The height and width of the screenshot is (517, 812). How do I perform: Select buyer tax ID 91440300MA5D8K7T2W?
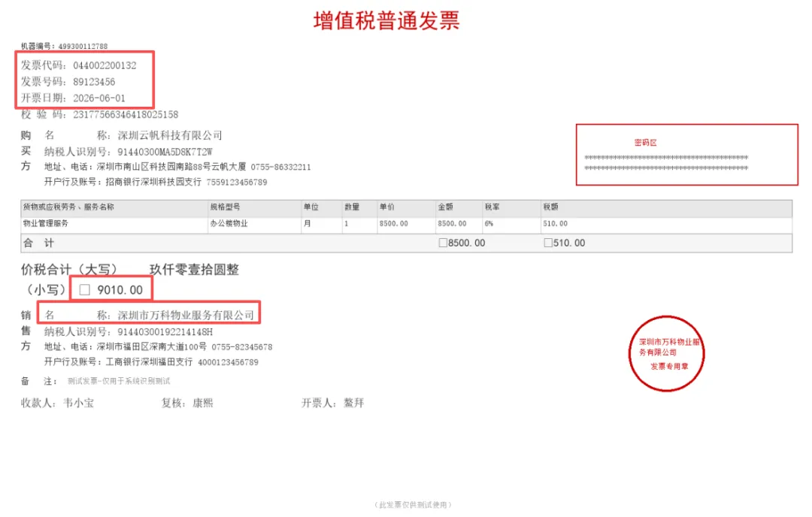(165, 152)
